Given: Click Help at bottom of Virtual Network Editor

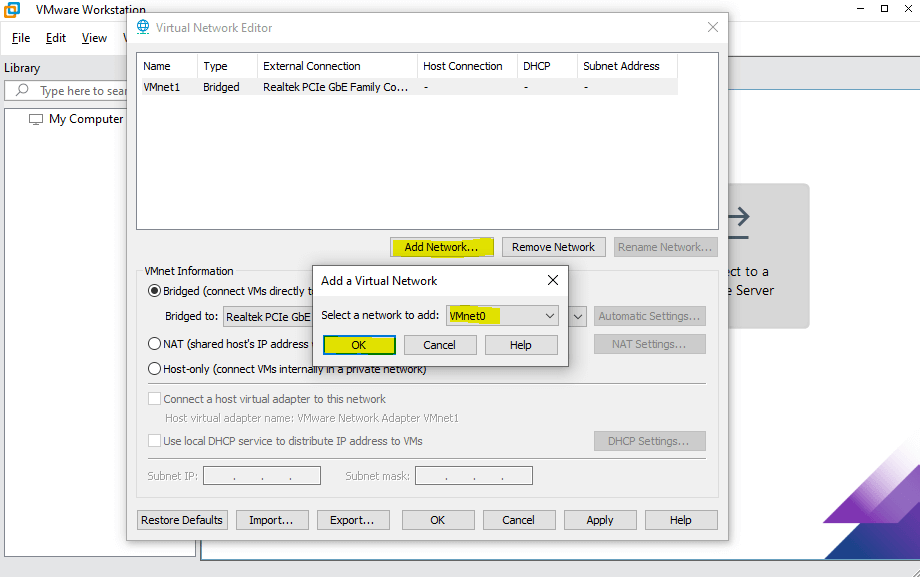Looking at the screenshot, I should click(681, 520).
